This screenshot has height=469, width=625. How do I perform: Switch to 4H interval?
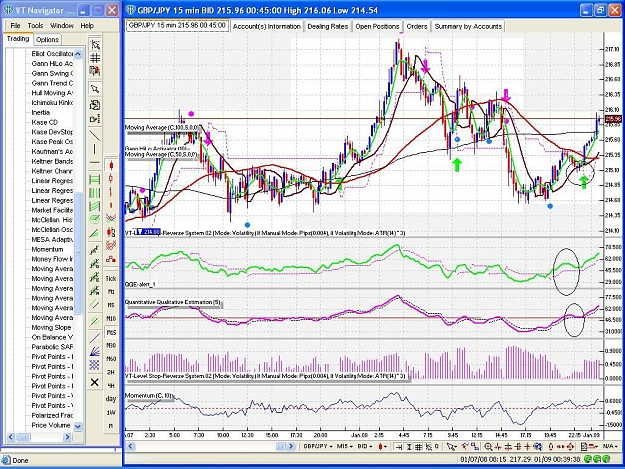pos(111,386)
